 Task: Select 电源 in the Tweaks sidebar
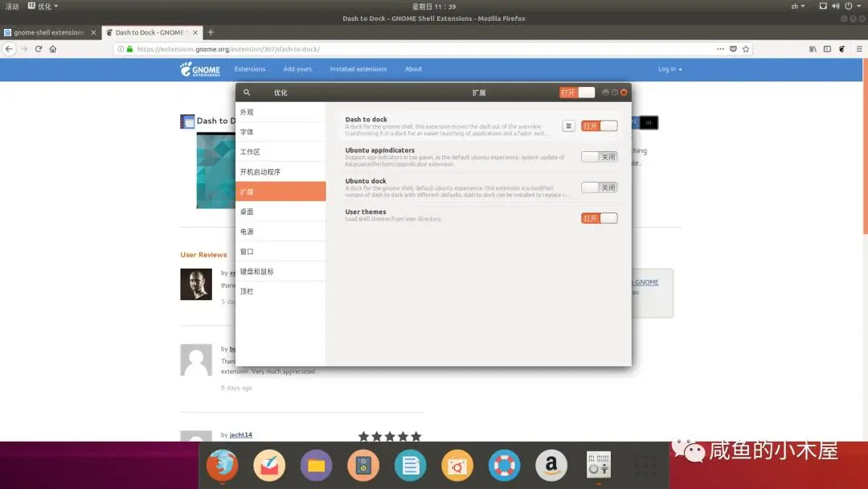tap(280, 232)
